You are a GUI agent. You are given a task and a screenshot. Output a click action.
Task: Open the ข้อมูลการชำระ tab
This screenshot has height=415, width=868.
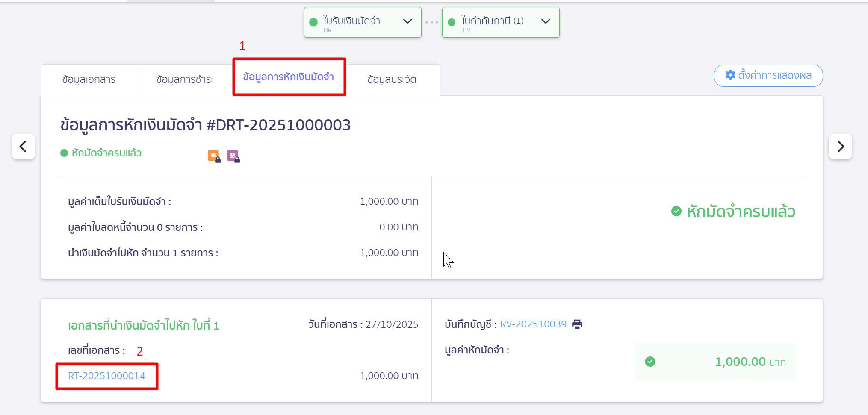tap(185, 80)
